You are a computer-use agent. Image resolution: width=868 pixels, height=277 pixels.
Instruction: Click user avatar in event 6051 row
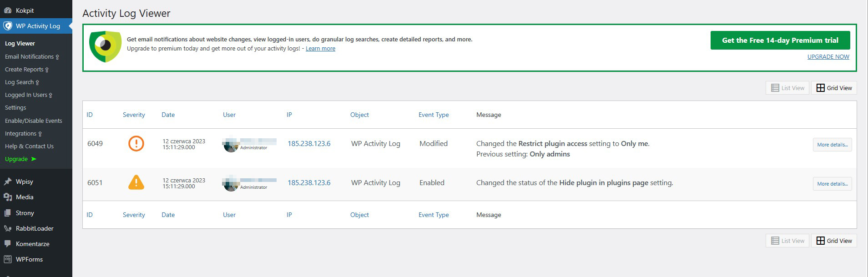(x=231, y=184)
